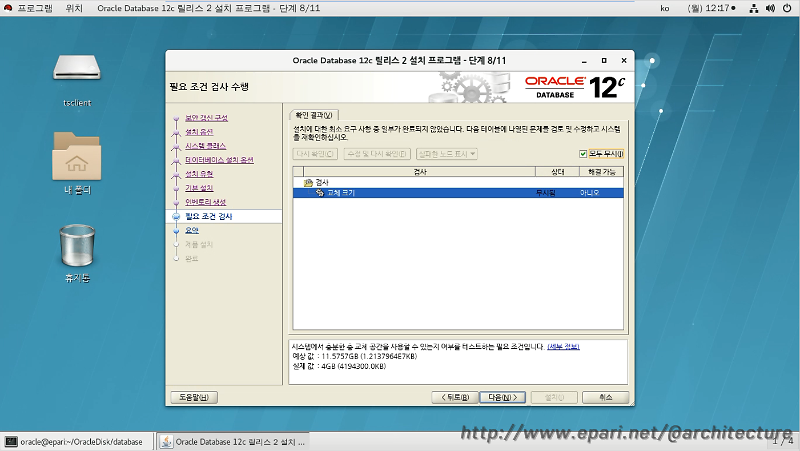
Task: Click the 검사 column header
Action: click(x=419, y=172)
